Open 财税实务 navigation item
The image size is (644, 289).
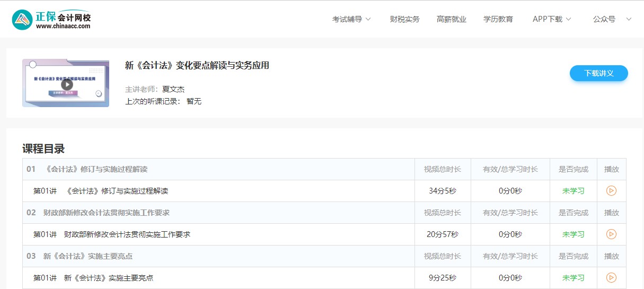pyautogui.click(x=404, y=19)
